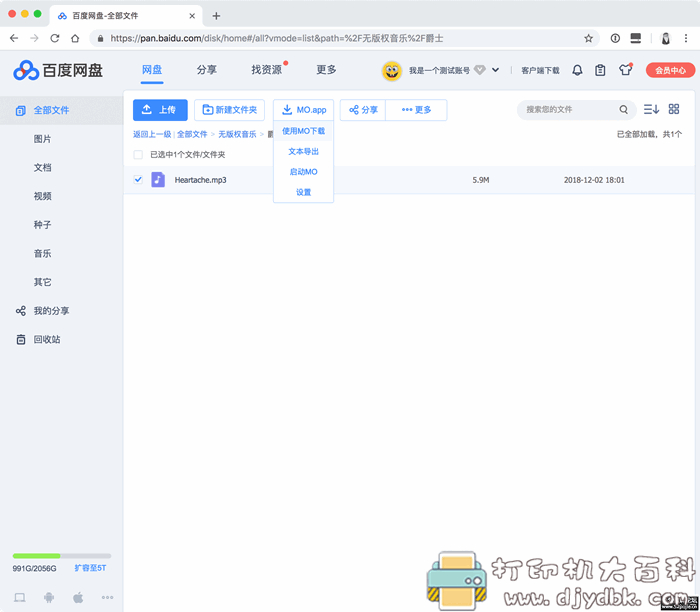Click the member diamond badge icon

(x=479, y=70)
